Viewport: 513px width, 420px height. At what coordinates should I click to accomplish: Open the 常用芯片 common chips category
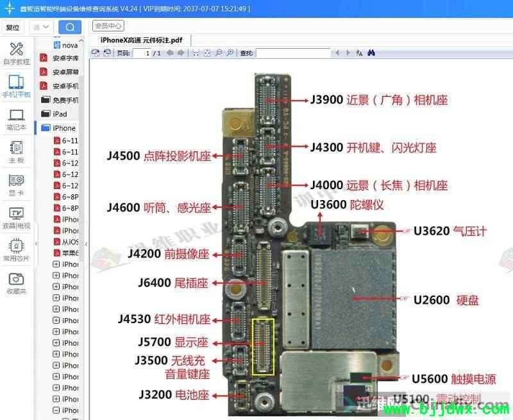click(17, 250)
